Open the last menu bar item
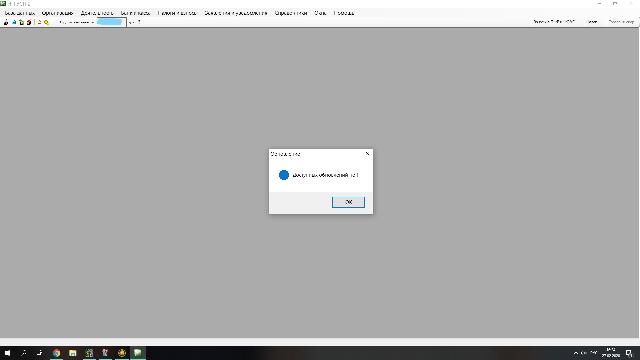640x360 pixels. pos(344,13)
